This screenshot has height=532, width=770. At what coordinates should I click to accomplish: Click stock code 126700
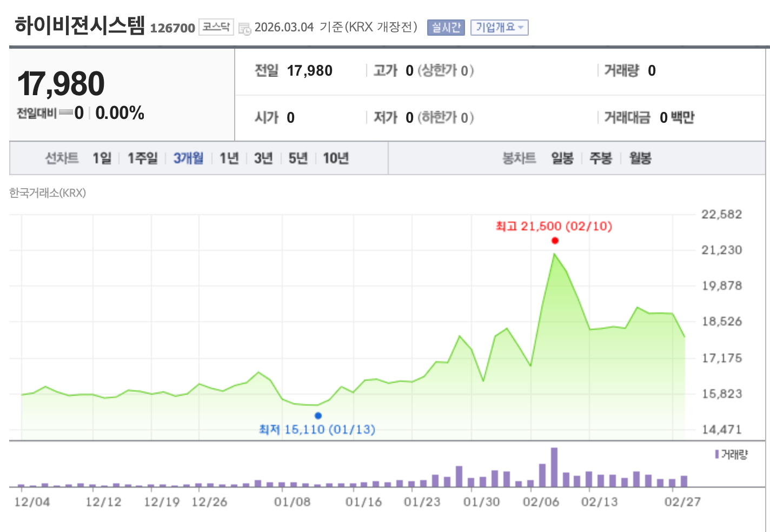coord(172,28)
